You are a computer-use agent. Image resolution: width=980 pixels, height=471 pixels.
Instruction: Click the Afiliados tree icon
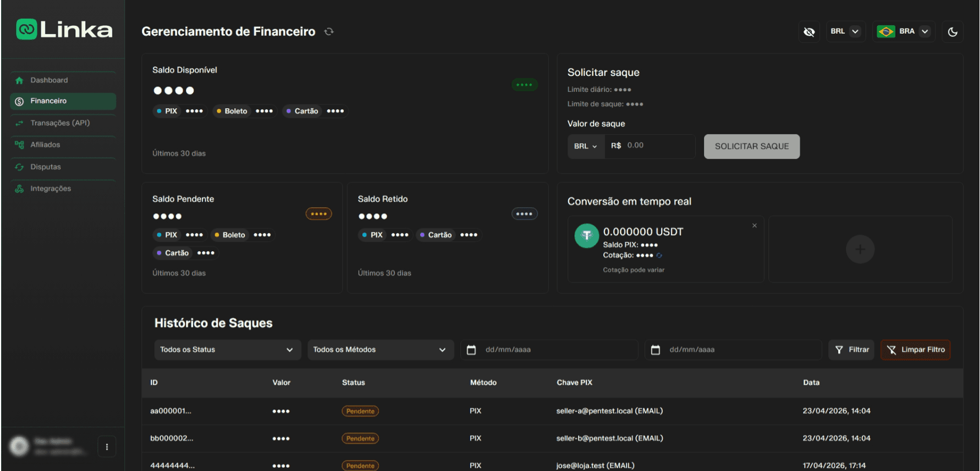click(19, 145)
